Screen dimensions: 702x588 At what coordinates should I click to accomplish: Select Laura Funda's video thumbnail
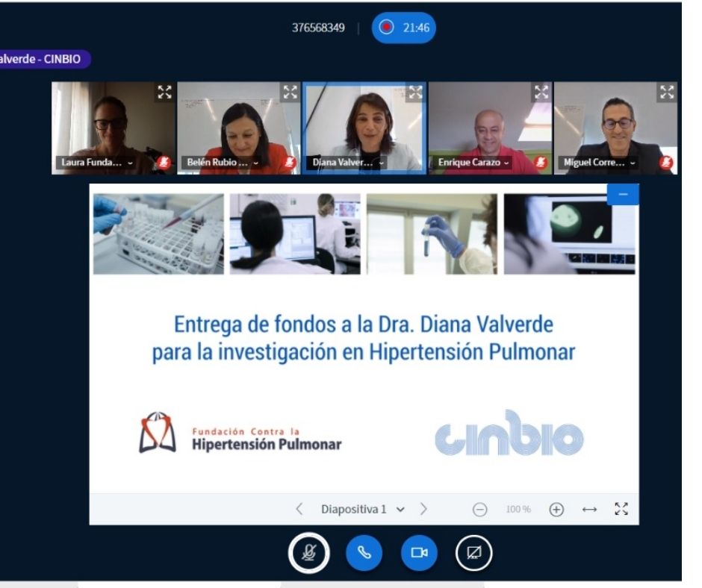pos(114,128)
